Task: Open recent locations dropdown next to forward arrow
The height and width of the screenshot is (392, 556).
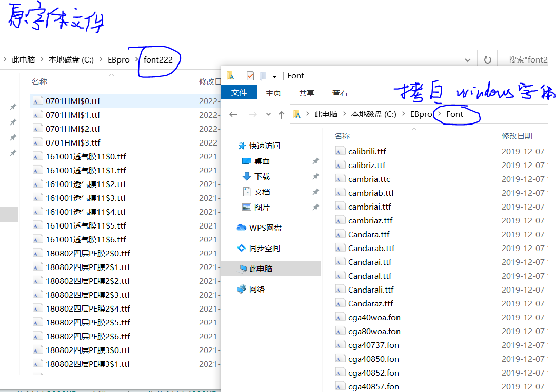Action: 268,115
